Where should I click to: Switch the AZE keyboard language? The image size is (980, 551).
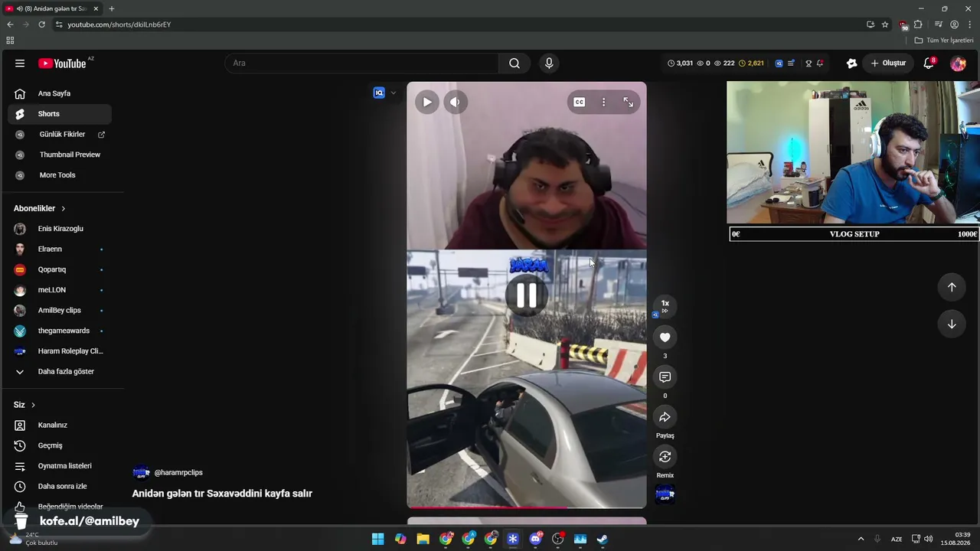coord(897,540)
